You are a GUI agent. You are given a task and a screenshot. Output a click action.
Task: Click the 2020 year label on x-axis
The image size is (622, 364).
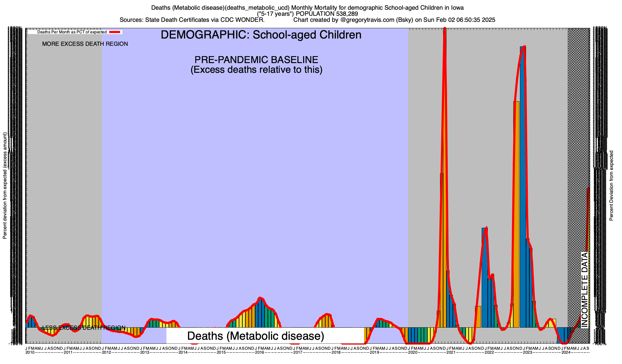click(x=412, y=352)
